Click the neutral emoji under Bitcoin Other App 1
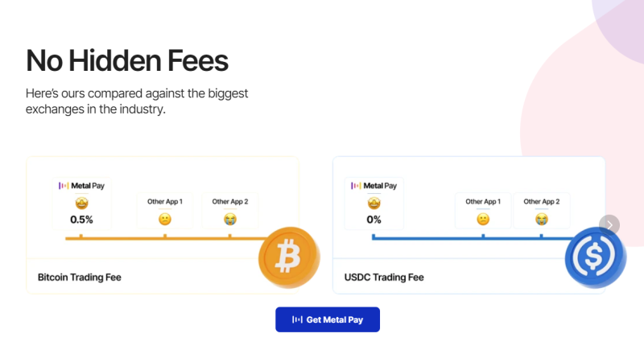The width and height of the screenshot is (644, 350). click(165, 219)
